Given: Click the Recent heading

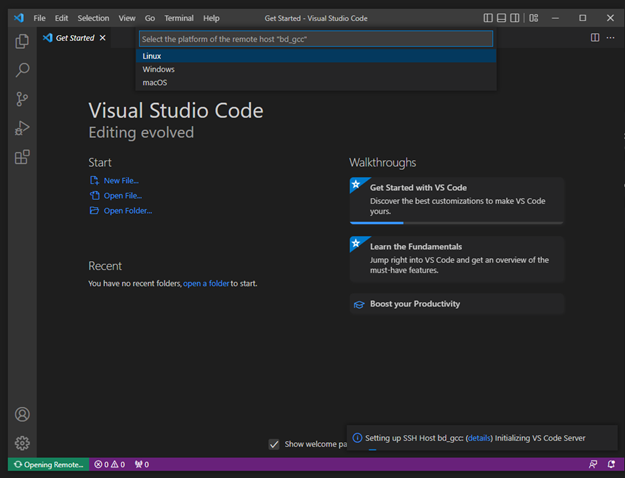Looking at the screenshot, I should tap(105, 266).
